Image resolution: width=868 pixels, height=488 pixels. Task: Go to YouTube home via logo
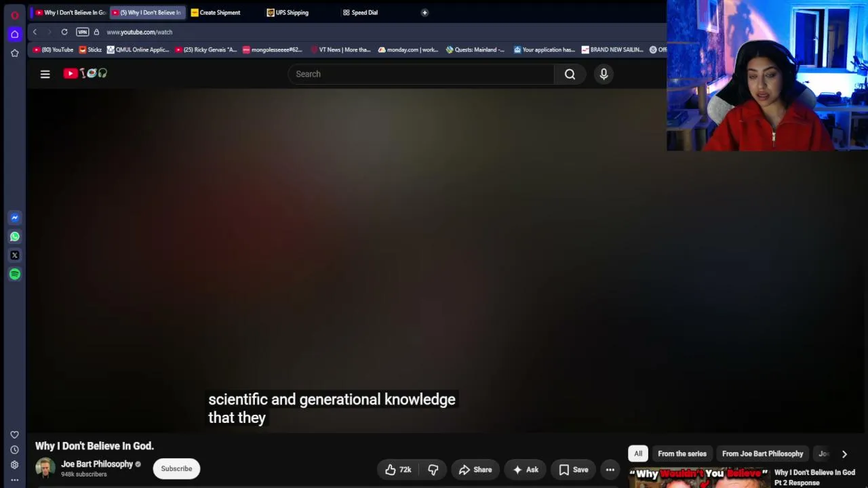click(x=85, y=73)
